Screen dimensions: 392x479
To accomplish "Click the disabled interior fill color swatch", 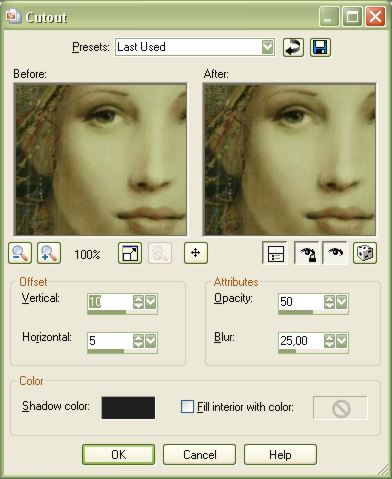I will (340, 408).
